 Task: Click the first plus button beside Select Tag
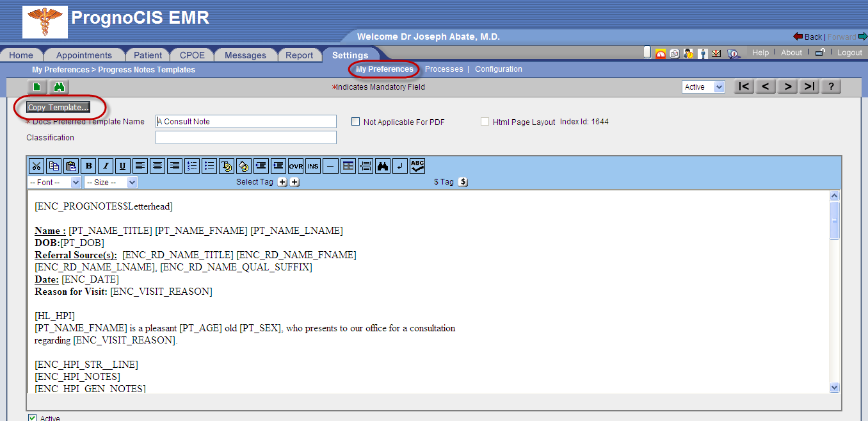click(x=282, y=182)
